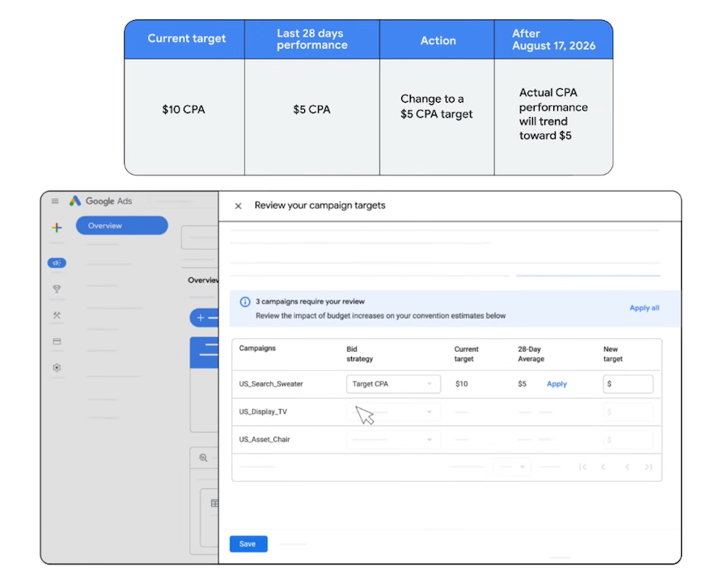Click the $10 current target value

(x=462, y=384)
